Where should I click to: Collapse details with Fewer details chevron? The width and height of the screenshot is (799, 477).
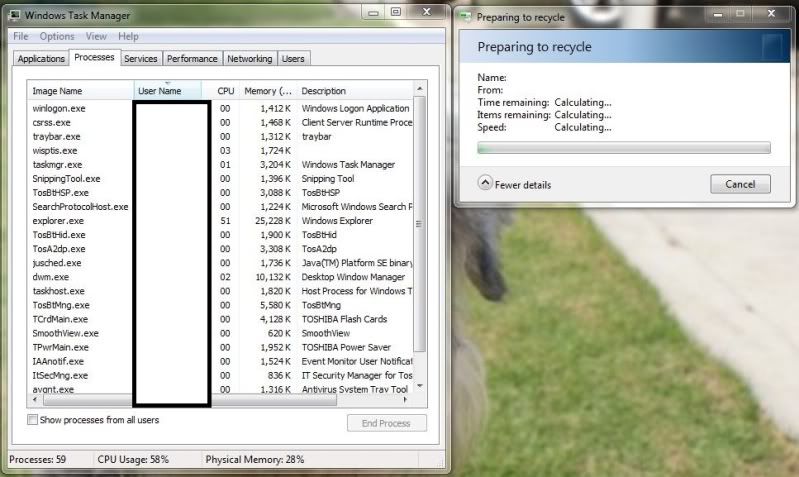(x=485, y=182)
